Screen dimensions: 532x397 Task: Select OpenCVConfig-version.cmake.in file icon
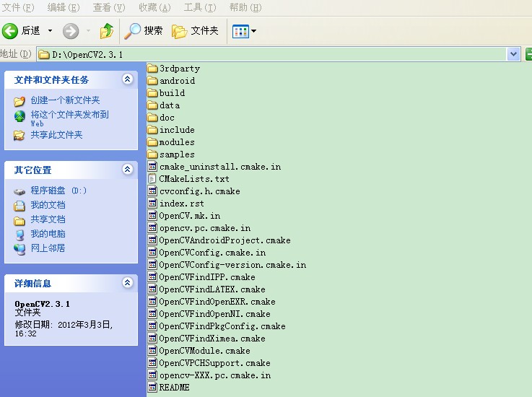point(153,265)
